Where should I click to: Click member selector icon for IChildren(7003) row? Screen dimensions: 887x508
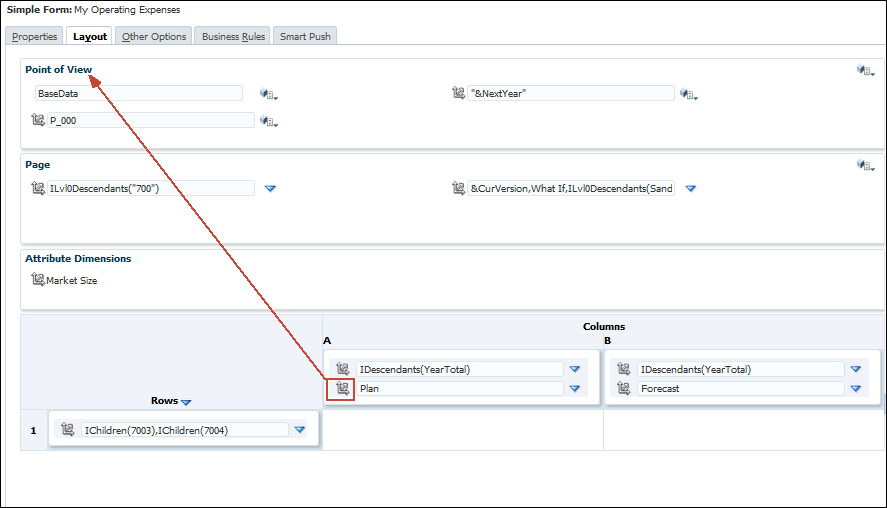tap(67, 429)
